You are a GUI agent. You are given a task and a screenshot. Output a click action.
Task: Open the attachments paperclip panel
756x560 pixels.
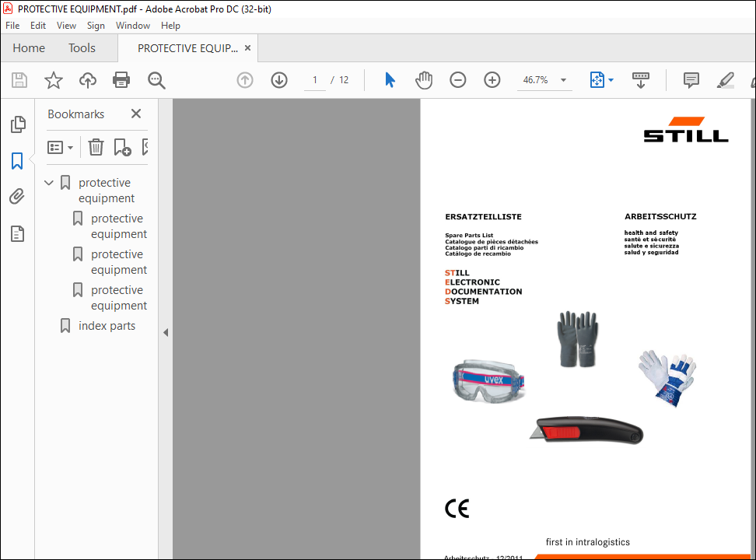pyautogui.click(x=17, y=196)
